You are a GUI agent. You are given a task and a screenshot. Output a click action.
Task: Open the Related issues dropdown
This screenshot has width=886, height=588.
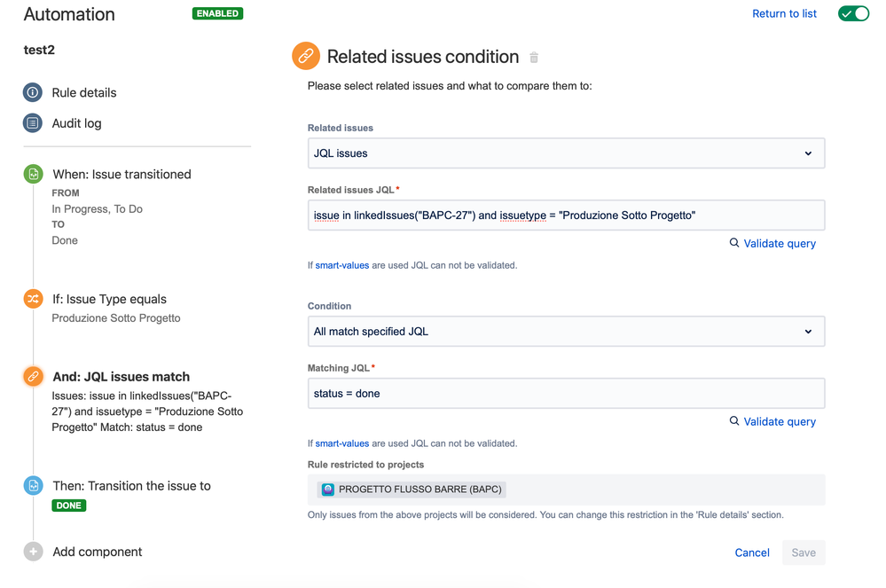(566, 153)
